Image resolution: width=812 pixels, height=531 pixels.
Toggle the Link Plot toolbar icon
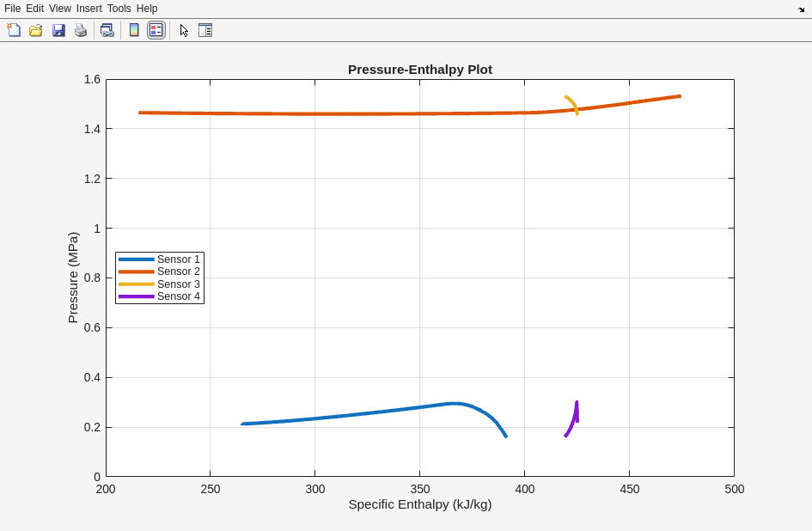[107, 30]
